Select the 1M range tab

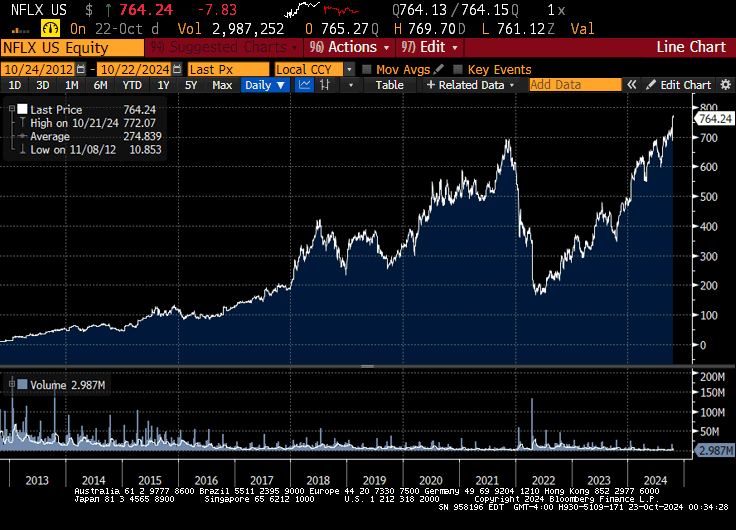[x=71, y=85]
